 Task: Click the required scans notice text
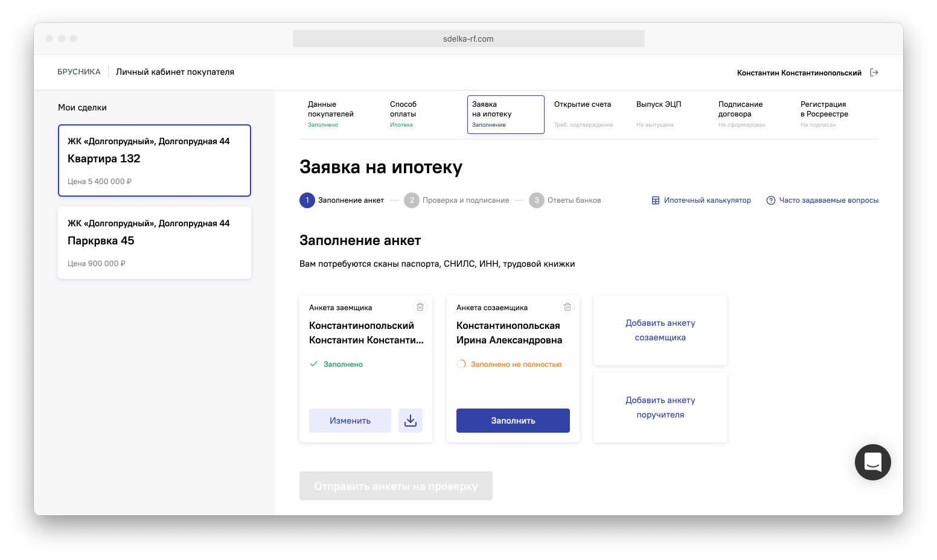pos(437,264)
